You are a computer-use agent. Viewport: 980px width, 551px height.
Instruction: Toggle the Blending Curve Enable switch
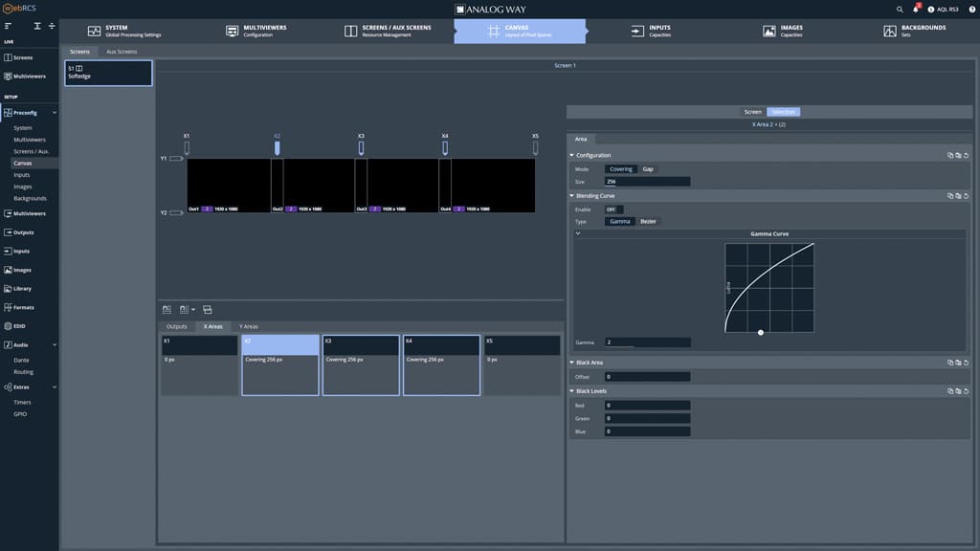(613, 209)
